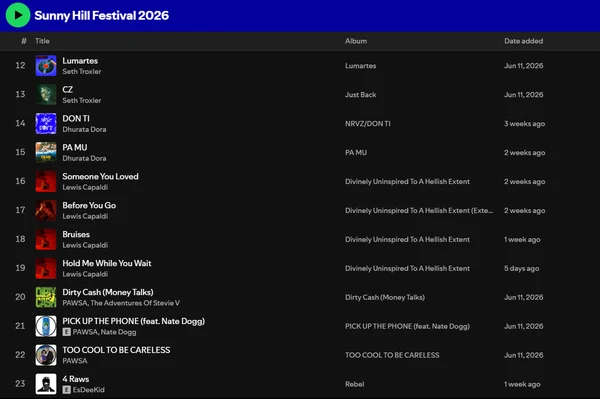The height and width of the screenshot is (399, 600).
Task: Click the Dirty Cash green cover art
Action: [46, 297]
